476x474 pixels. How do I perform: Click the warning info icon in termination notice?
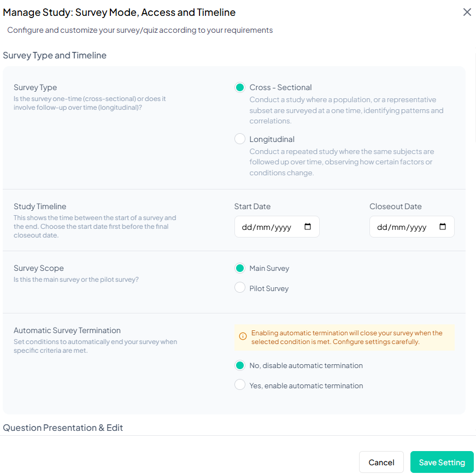243,336
